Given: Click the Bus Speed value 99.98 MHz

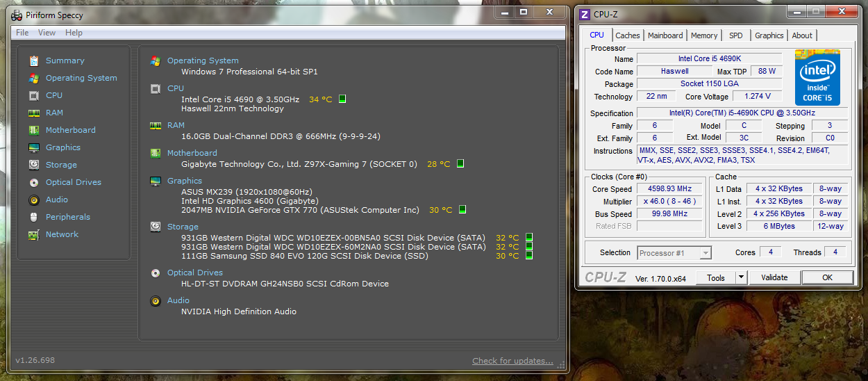Looking at the screenshot, I should 670,214.
